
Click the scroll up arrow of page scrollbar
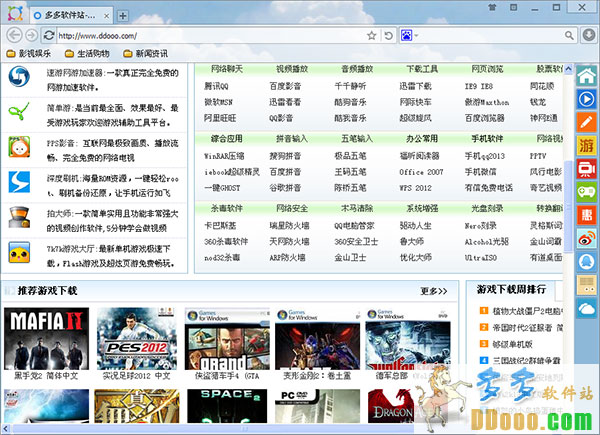568,69
